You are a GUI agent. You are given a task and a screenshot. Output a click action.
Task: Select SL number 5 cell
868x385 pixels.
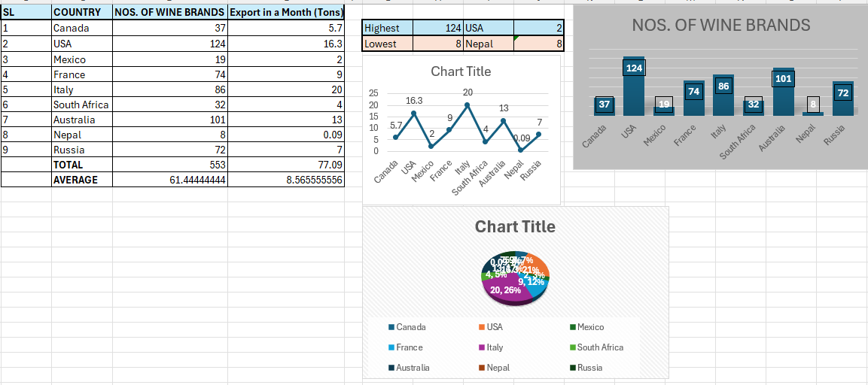click(x=26, y=89)
